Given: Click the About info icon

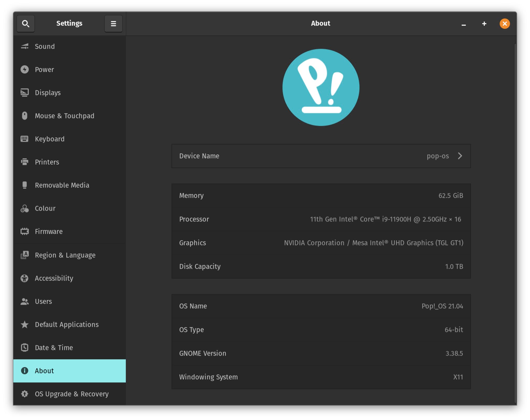Looking at the screenshot, I should coord(25,371).
